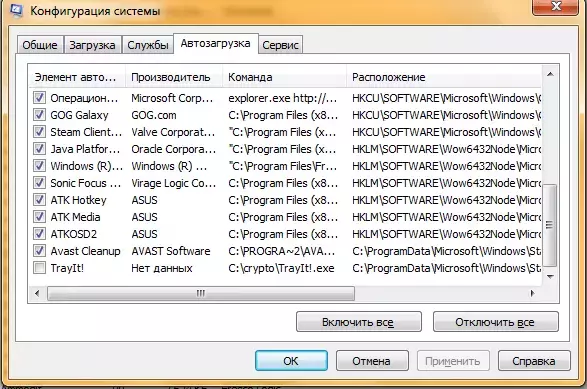Viewport: 587px width, 389px height.
Task: Click the Отключить все button
Action: pos(495,322)
